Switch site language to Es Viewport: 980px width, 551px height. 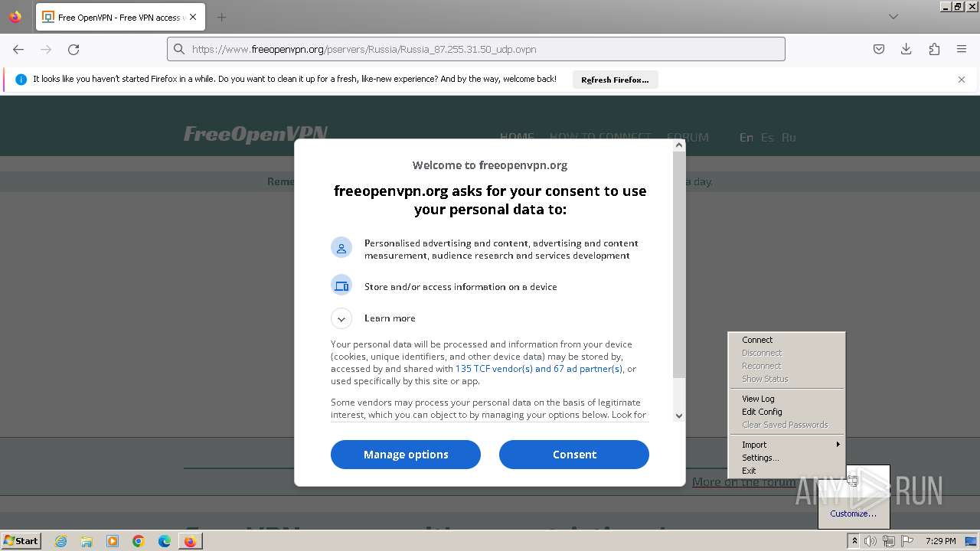[767, 138]
